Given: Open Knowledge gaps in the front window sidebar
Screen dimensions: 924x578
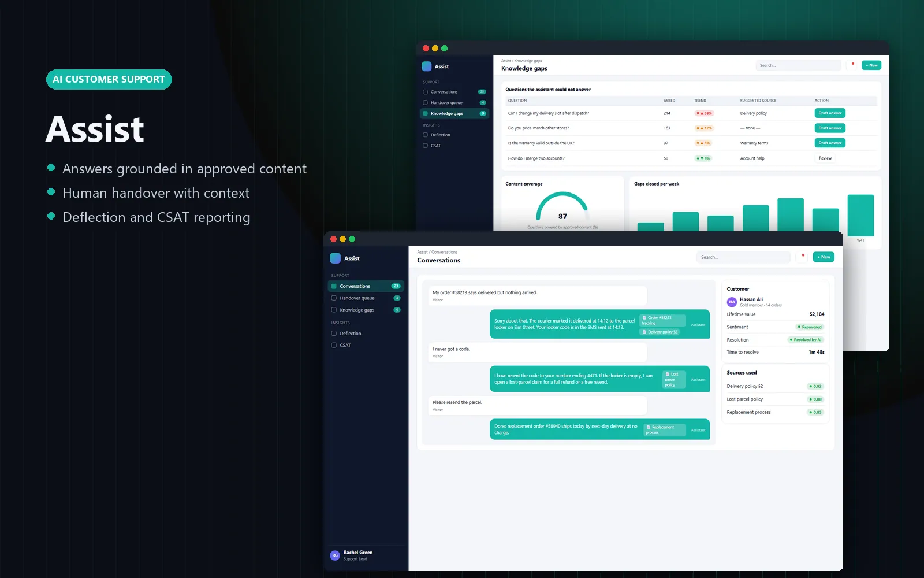Looking at the screenshot, I should tap(366, 310).
